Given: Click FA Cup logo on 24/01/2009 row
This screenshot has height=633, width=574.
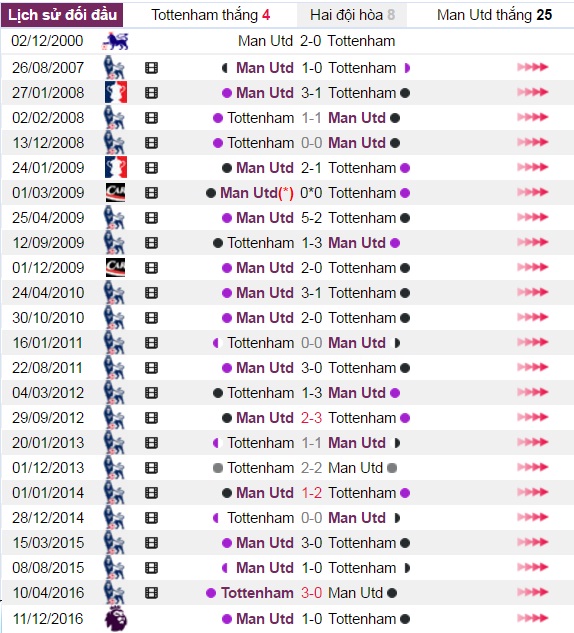Looking at the screenshot, I should 115,168.
